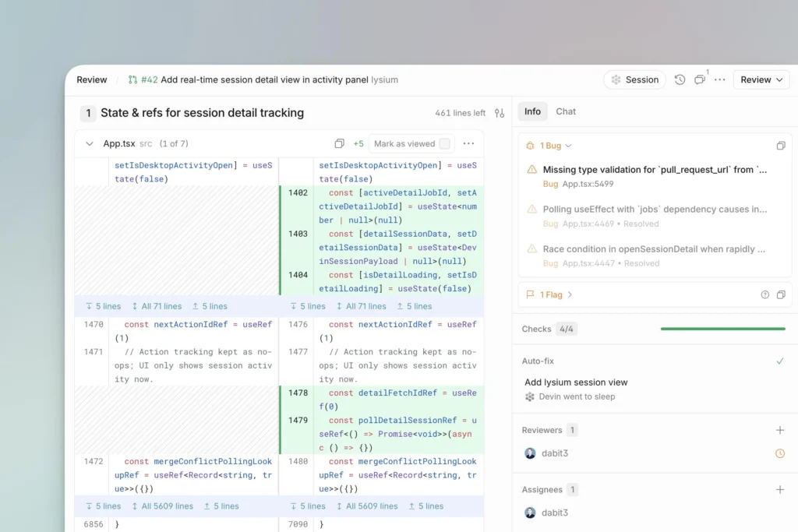
Task: Open the history clock icon
Action: (680, 80)
